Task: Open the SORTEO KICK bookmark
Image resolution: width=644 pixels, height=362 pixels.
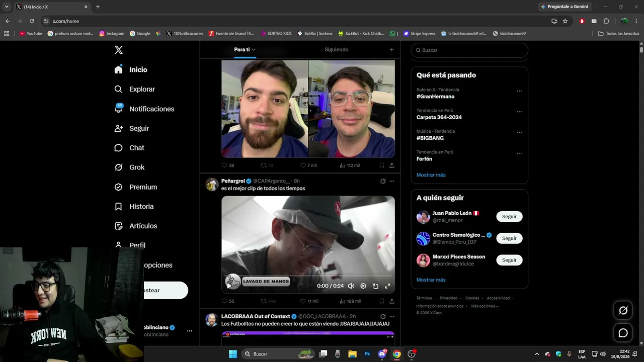Action: coord(276,34)
